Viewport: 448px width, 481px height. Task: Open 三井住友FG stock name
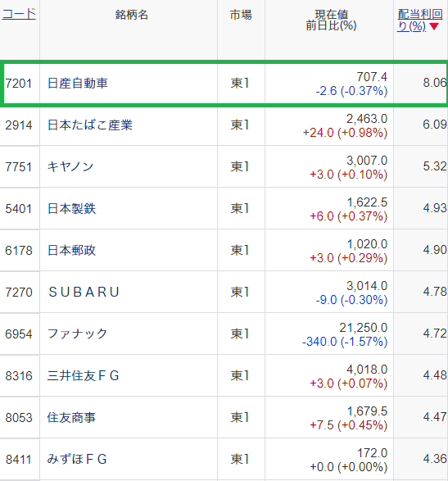coord(83,376)
